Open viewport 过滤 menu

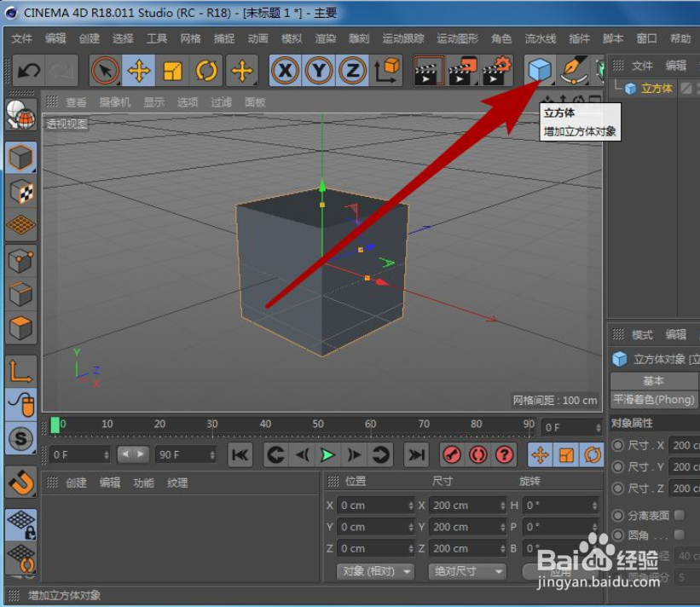[222, 102]
